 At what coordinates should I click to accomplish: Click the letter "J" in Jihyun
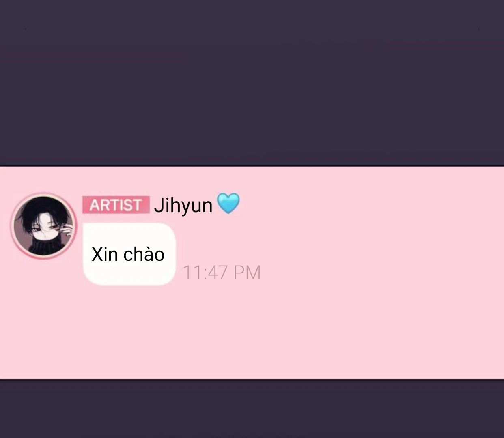point(157,205)
